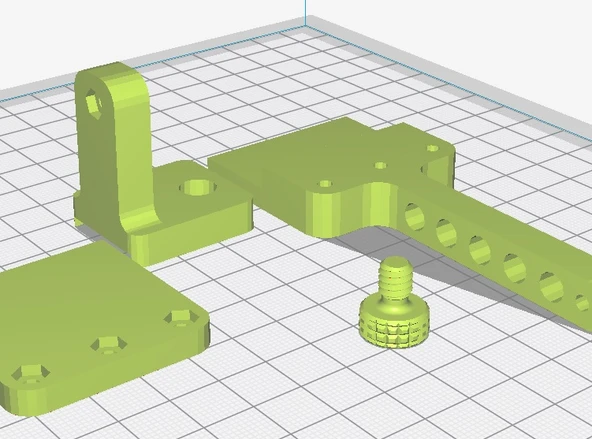
Task: Select the knurled thumb screw model
Action: tap(394, 302)
